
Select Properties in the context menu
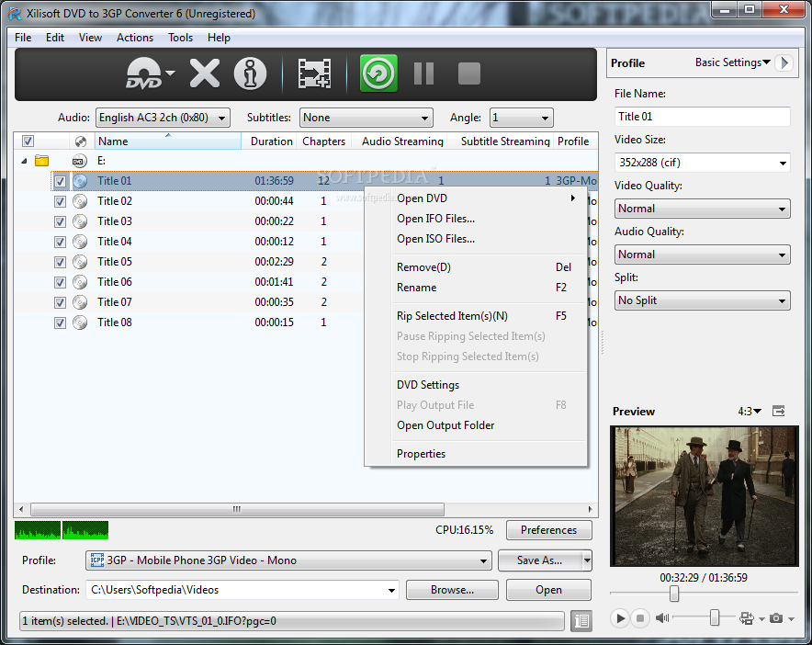[481, 454]
